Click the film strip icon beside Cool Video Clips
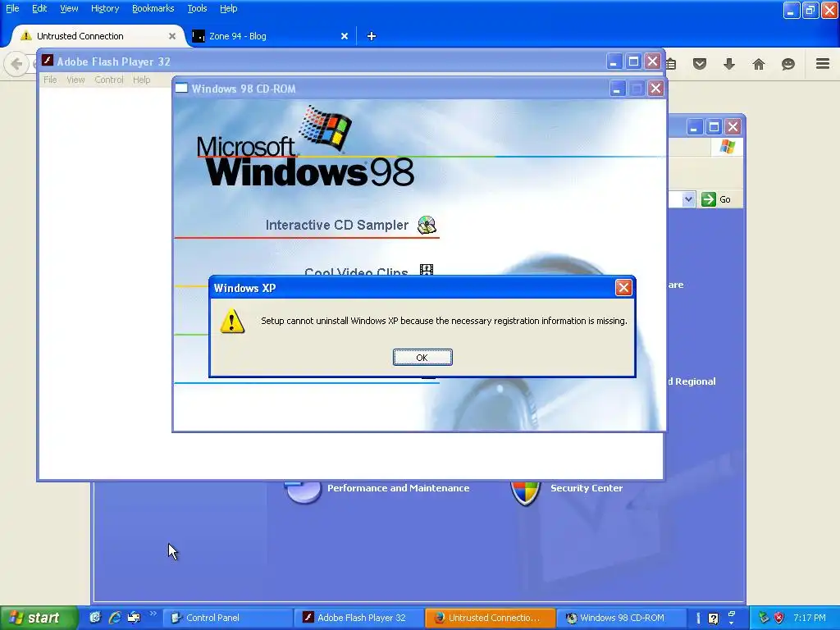 (427, 269)
